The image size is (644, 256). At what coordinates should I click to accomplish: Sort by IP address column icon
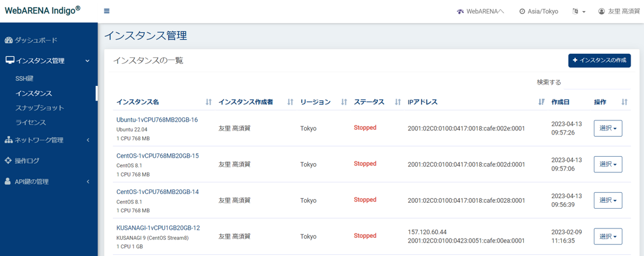541,102
